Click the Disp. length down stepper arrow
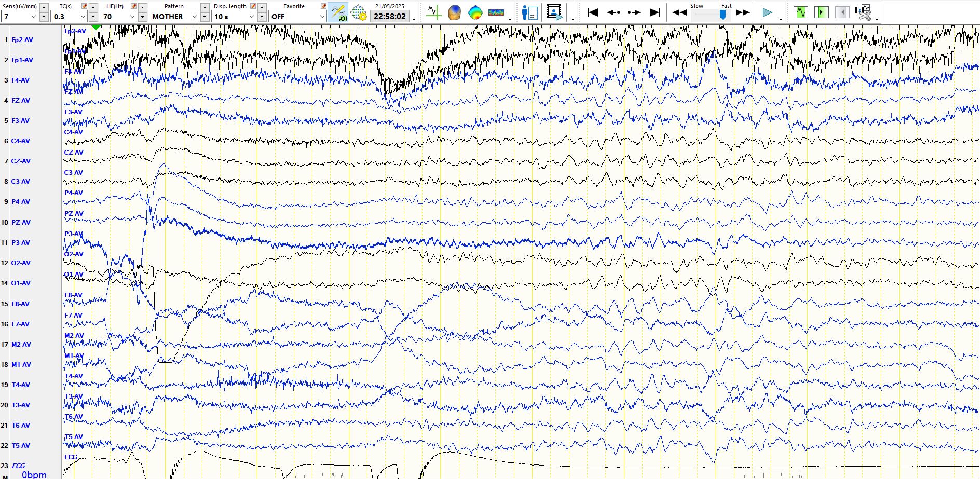The height and width of the screenshot is (479, 980). click(262, 17)
